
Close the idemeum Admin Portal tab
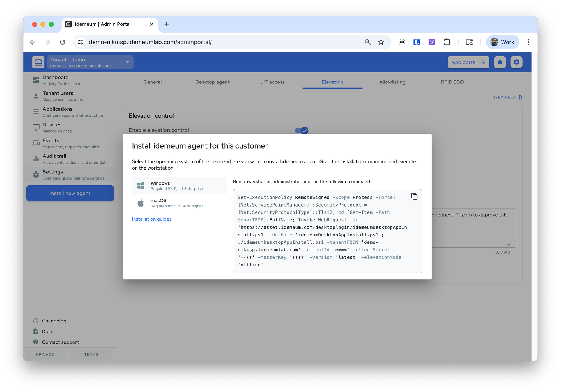point(151,24)
